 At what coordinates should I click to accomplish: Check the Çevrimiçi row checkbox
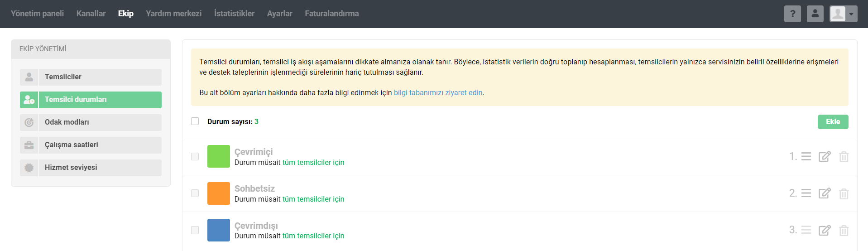[x=195, y=156]
